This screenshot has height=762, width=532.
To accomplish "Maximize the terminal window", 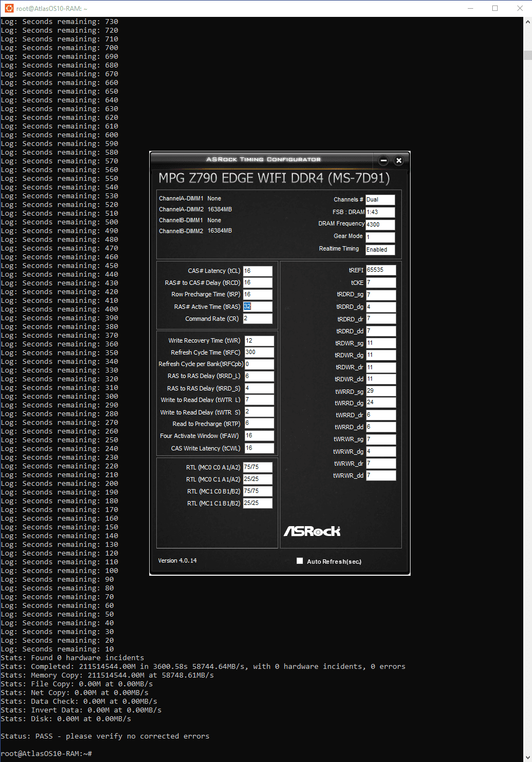I will tap(495, 8).
